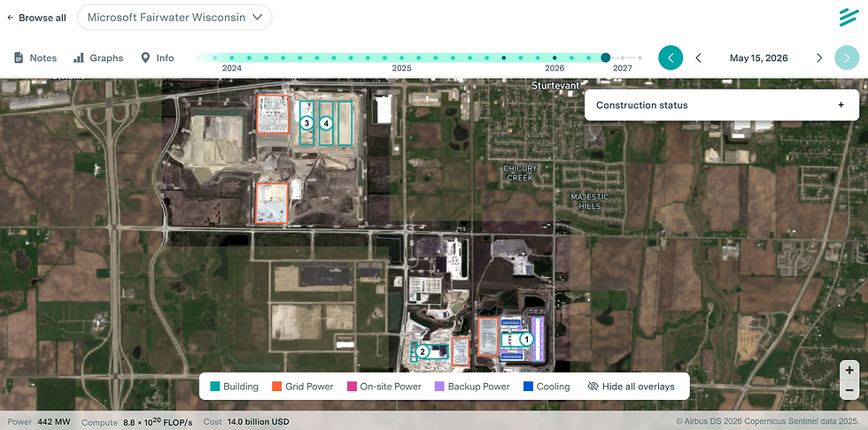Select the timeline dot above 2025 label
The height and width of the screenshot is (430, 868).
pos(401,58)
